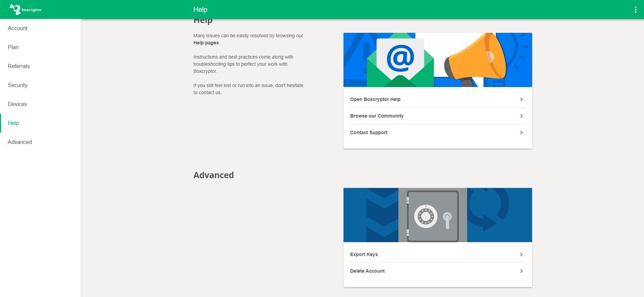Open the three-dot overflow menu
The height and width of the screenshot is (297, 644).
tap(635, 9)
